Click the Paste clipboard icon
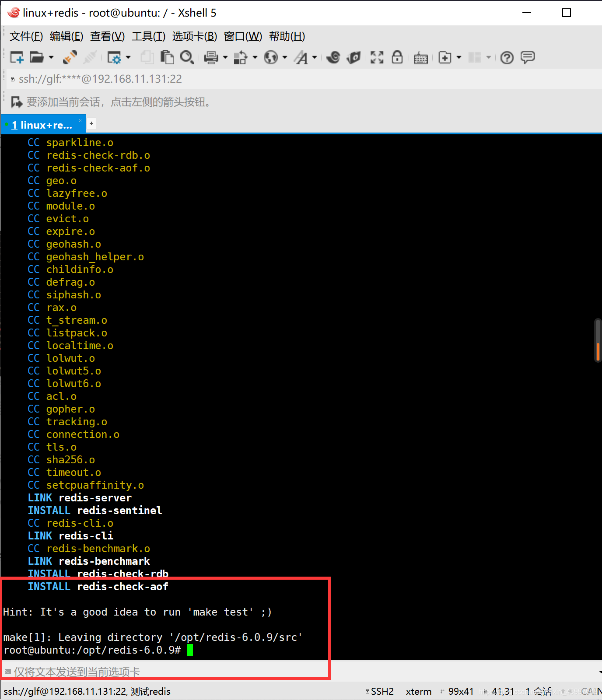602x700 pixels. 167,57
